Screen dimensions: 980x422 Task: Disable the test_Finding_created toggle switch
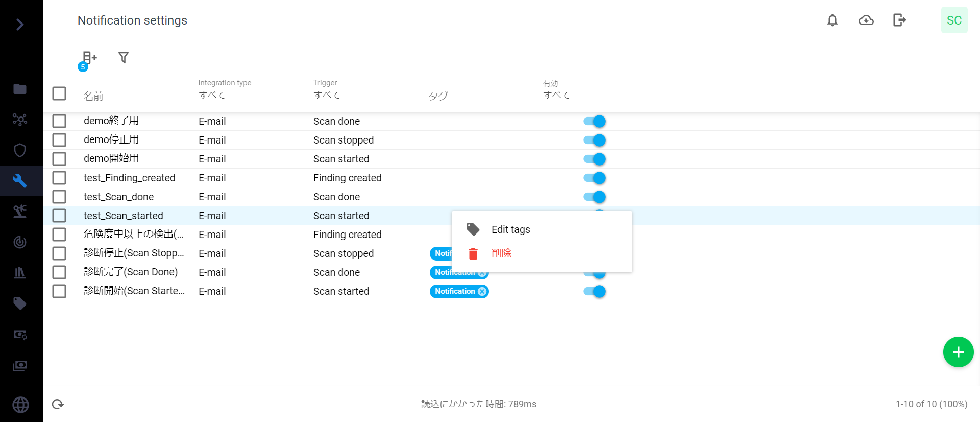click(x=595, y=178)
